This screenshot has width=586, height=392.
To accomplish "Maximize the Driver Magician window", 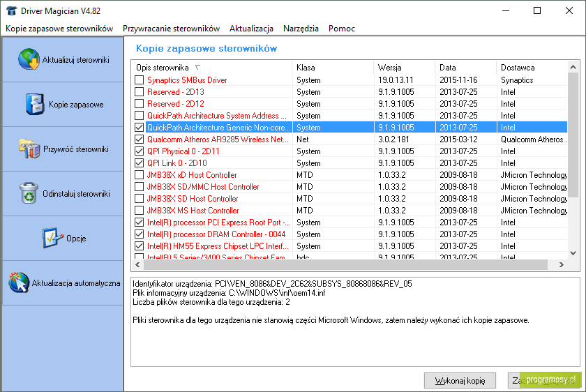I will pos(537,10).
